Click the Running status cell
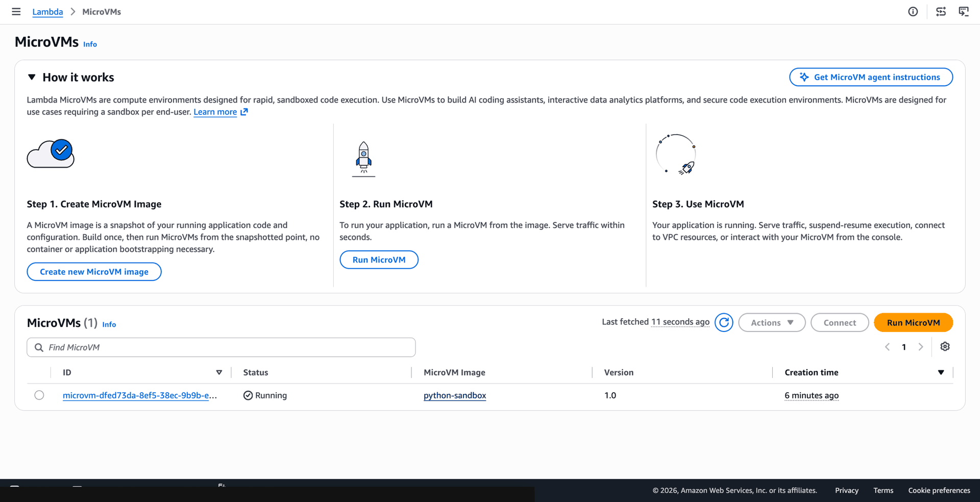Viewport: 980px width, 502px height. [x=265, y=395]
